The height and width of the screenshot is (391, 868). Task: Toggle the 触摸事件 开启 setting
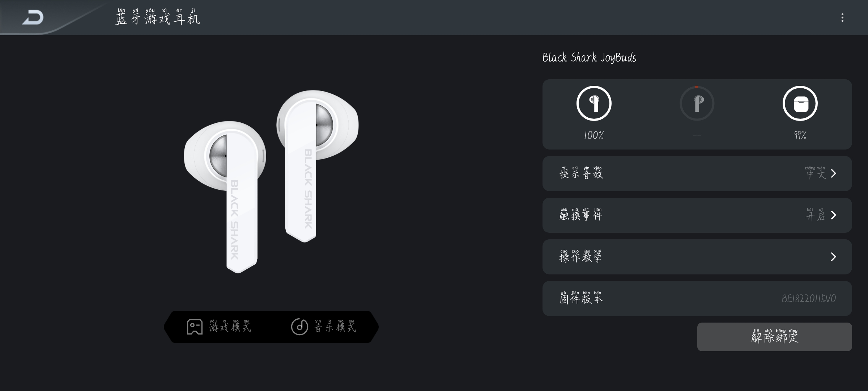point(815,216)
